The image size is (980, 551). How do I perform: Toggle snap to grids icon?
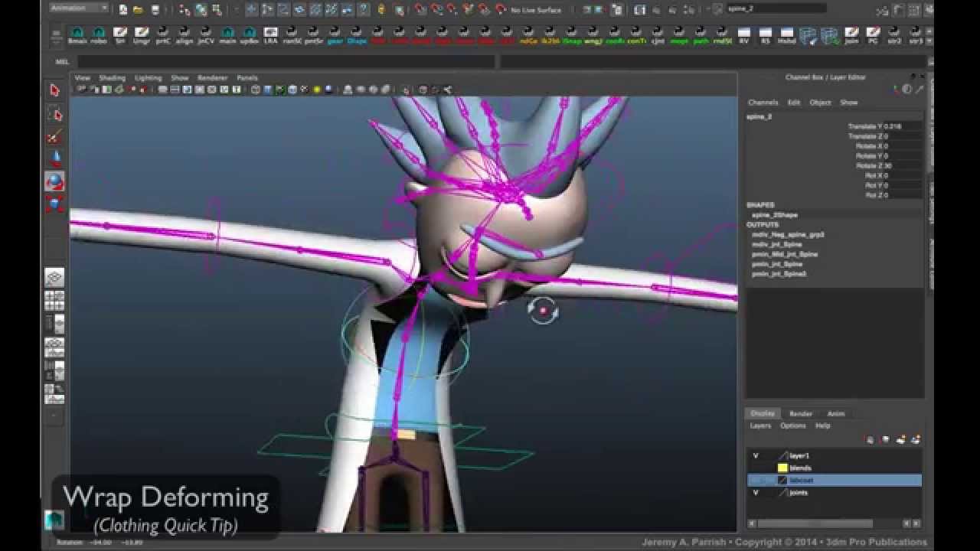[421, 9]
